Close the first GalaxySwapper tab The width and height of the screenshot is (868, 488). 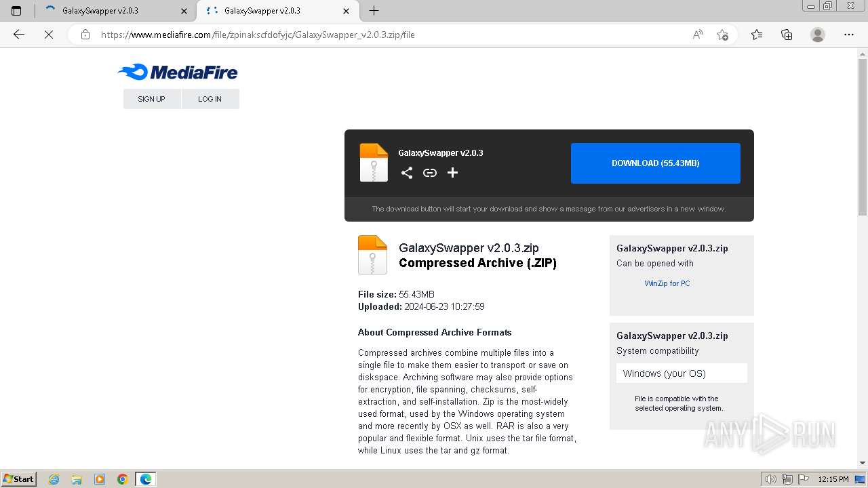click(x=184, y=11)
